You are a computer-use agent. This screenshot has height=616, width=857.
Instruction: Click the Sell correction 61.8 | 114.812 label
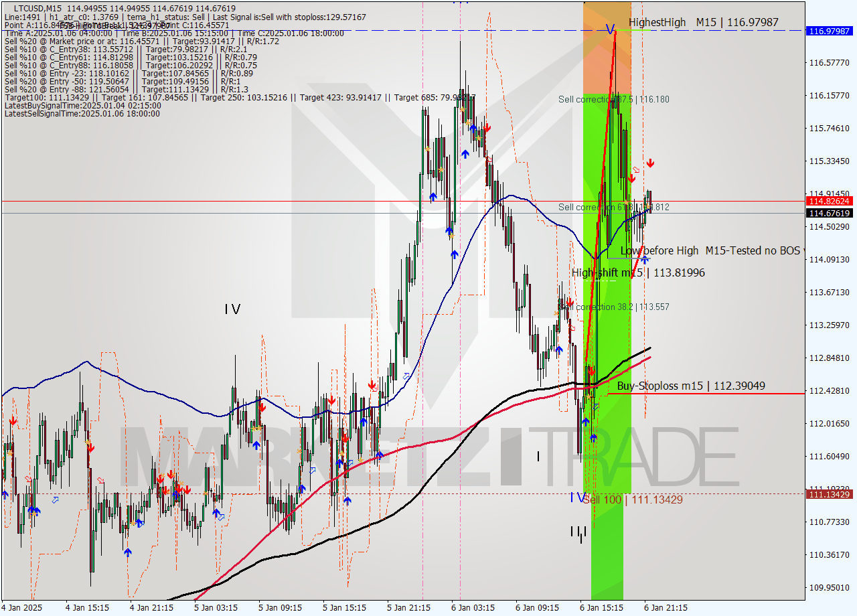point(614,208)
